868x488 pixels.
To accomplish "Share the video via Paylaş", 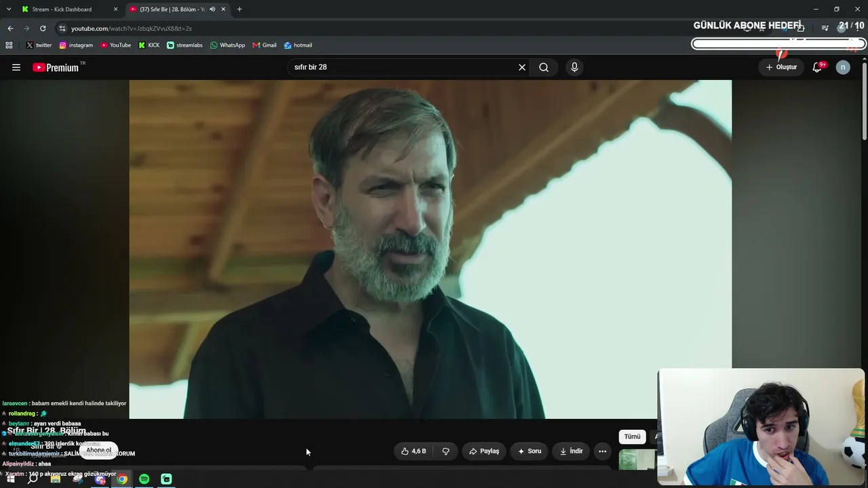I will pos(484,451).
